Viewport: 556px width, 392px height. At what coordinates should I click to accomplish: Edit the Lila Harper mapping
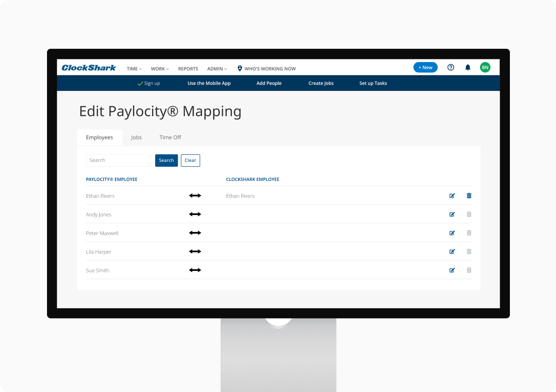(x=452, y=251)
